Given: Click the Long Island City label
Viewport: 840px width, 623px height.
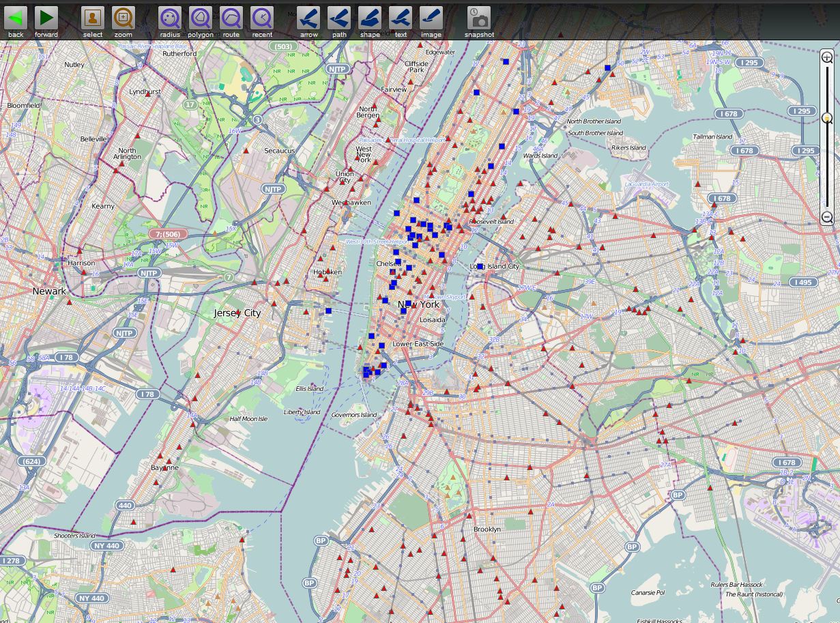Looking at the screenshot, I should tap(495, 266).
